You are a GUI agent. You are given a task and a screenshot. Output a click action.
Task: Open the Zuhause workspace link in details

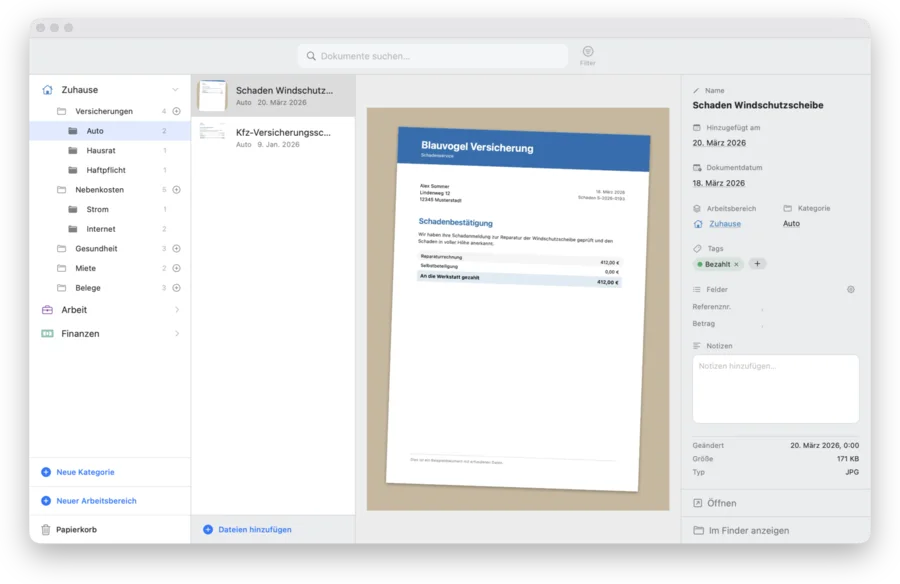725,224
